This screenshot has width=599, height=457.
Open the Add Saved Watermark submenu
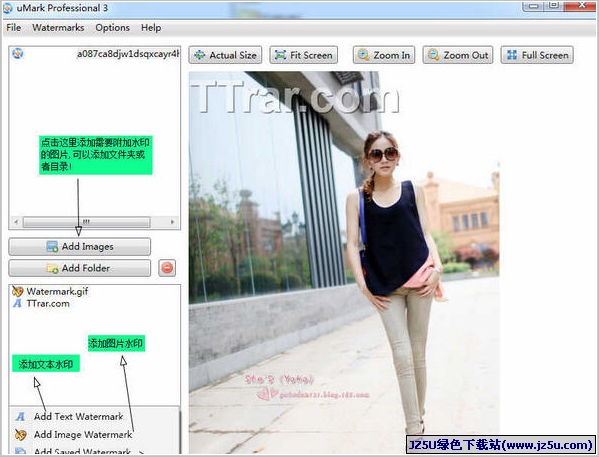[x=82, y=451]
